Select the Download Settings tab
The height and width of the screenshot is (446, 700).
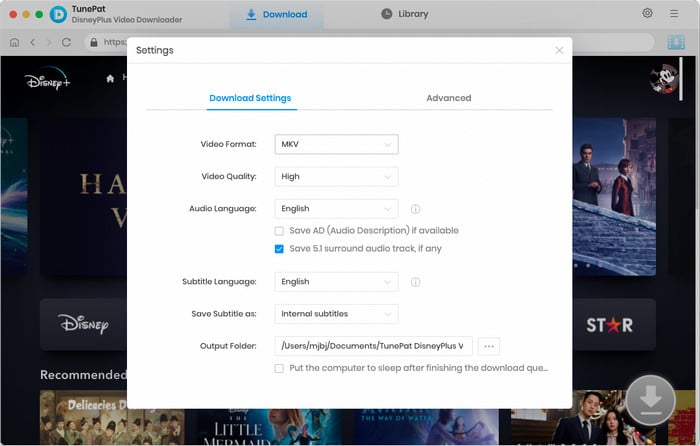pyautogui.click(x=250, y=98)
